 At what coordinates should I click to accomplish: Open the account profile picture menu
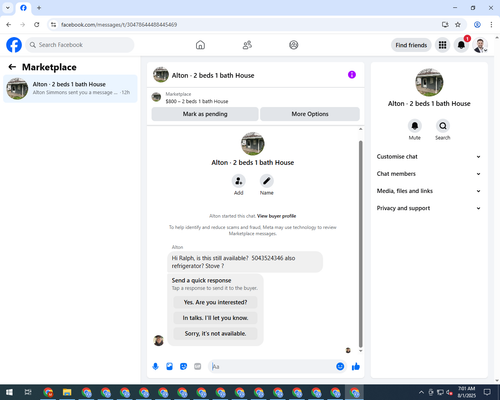click(480, 45)
